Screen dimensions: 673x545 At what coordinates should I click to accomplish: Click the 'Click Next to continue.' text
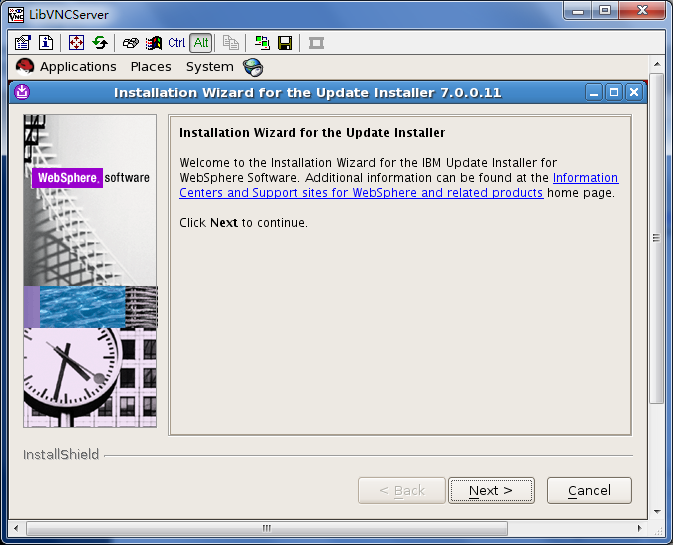click(243, 223)
